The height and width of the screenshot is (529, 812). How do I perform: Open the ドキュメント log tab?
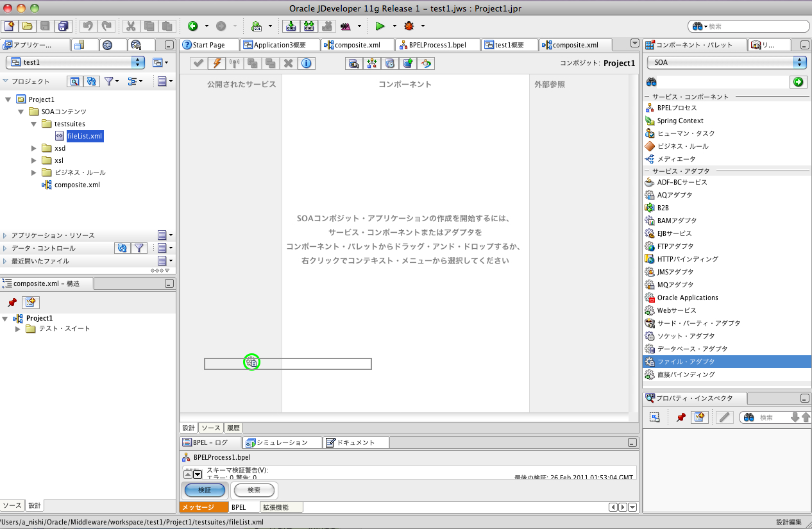coord(357,442)
